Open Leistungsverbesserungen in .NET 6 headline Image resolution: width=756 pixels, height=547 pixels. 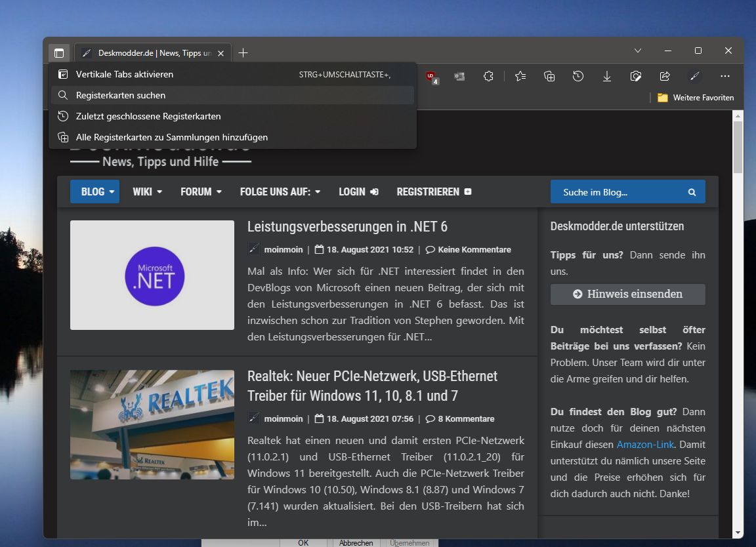coord(347,226)
